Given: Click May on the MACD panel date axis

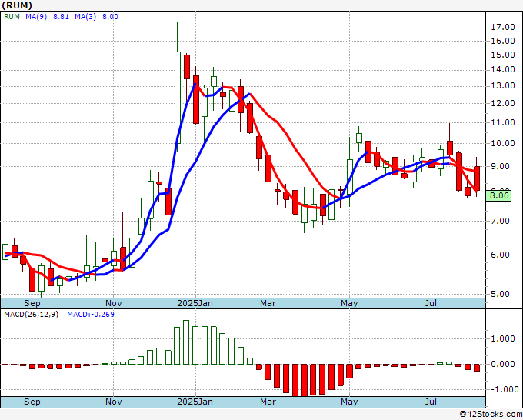Looking at the screenshot, I should coord(349,402).
